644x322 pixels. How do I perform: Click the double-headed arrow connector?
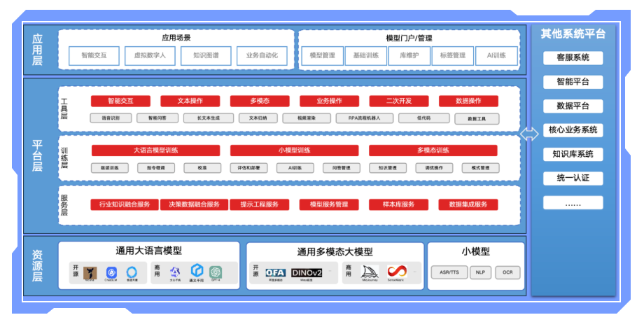coord(529,133)
